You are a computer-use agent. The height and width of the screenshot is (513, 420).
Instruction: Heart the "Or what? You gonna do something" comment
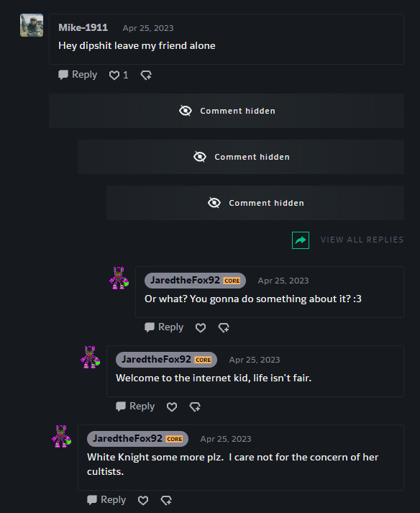click(201, 327)
